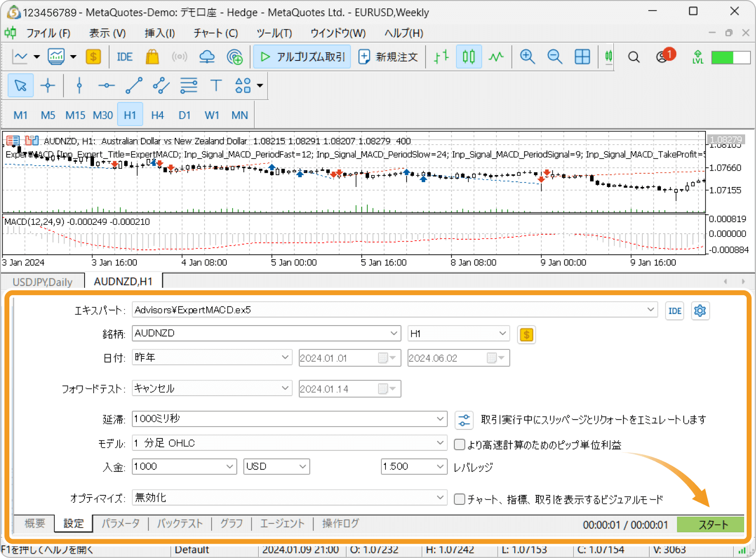
Task: Click the 2024.06.02 end date field
Action: [x=458, y=358]
